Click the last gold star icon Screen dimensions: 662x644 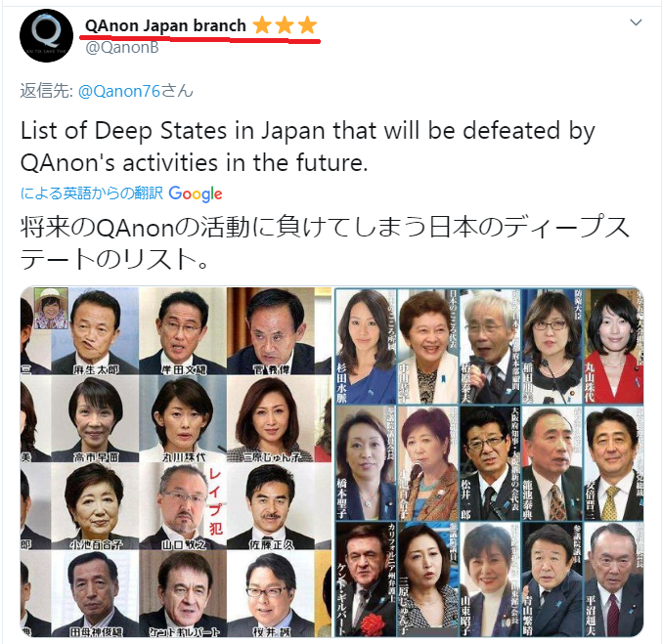(307, 25)
